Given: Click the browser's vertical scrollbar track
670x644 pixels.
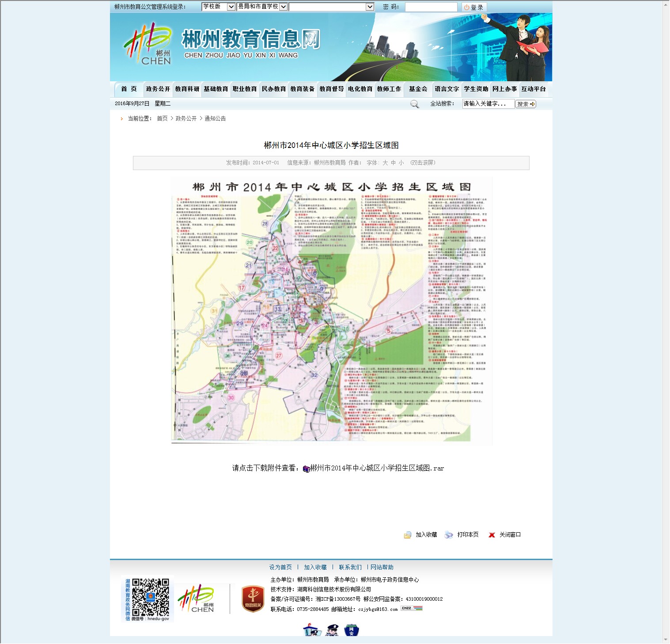Looking at the screenshot, I should coord(666,309).
